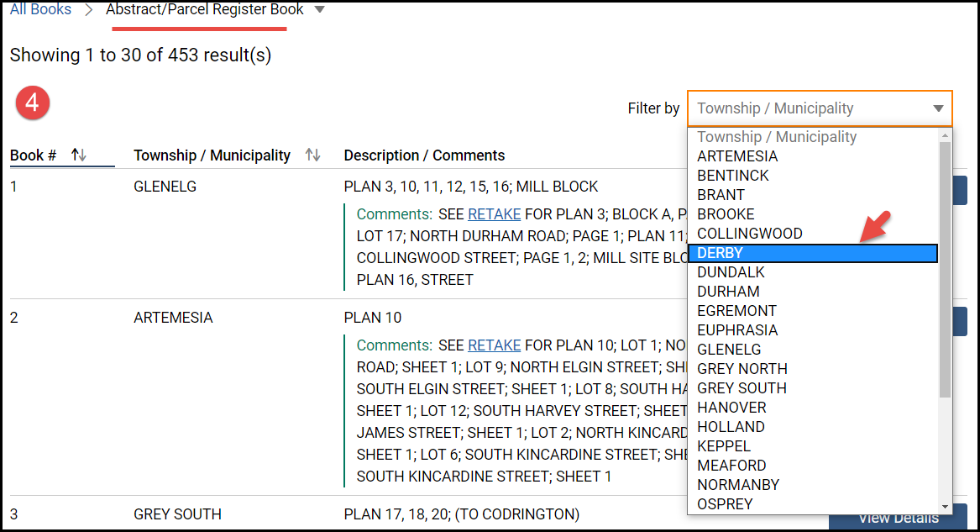980x532 pixels.
Task: Click the dropdown list scrollbar up arrow
Action: (945, 135)
